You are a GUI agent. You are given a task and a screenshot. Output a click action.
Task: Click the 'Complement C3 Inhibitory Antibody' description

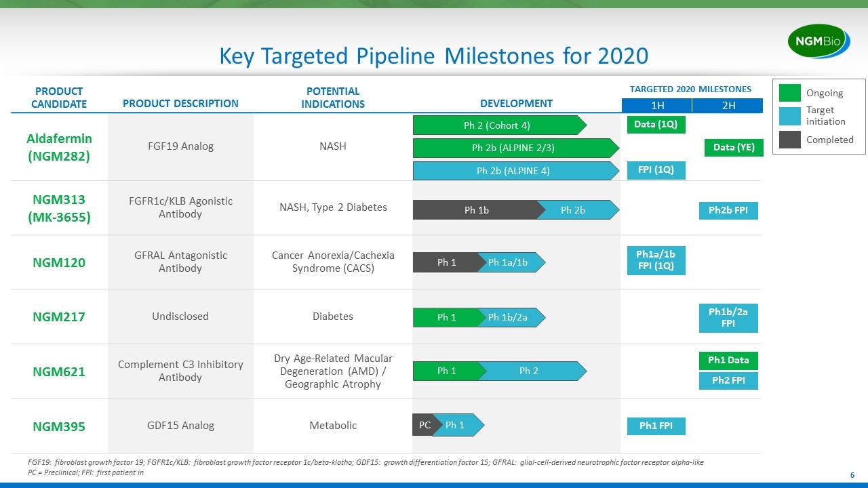180,371
